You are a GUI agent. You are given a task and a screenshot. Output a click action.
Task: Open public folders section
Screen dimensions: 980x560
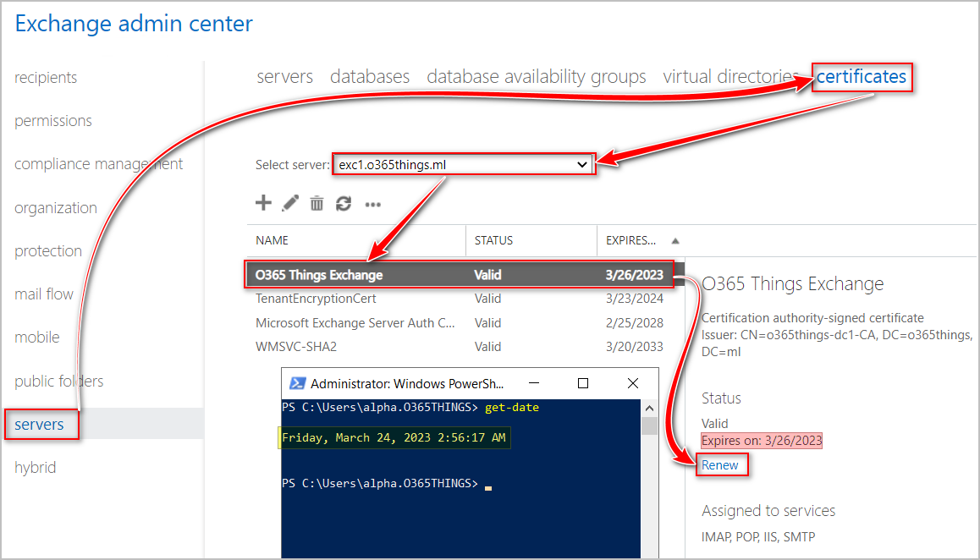click(58, 381)
